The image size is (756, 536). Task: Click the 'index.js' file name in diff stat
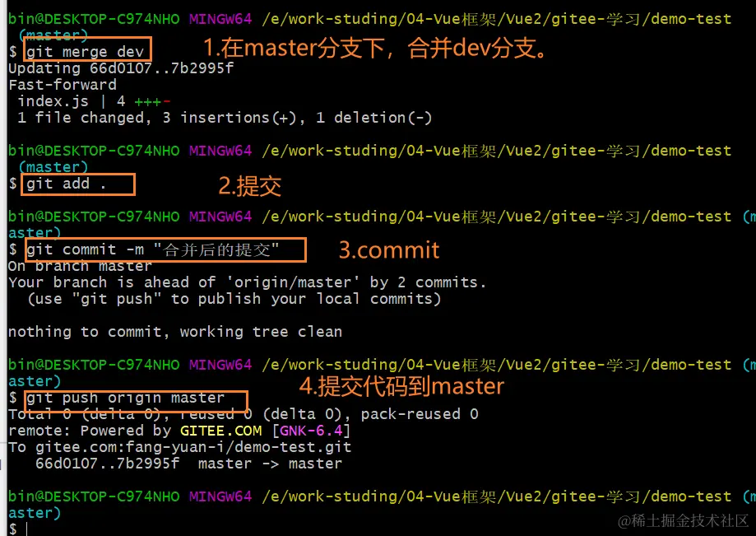coord(53,101)
